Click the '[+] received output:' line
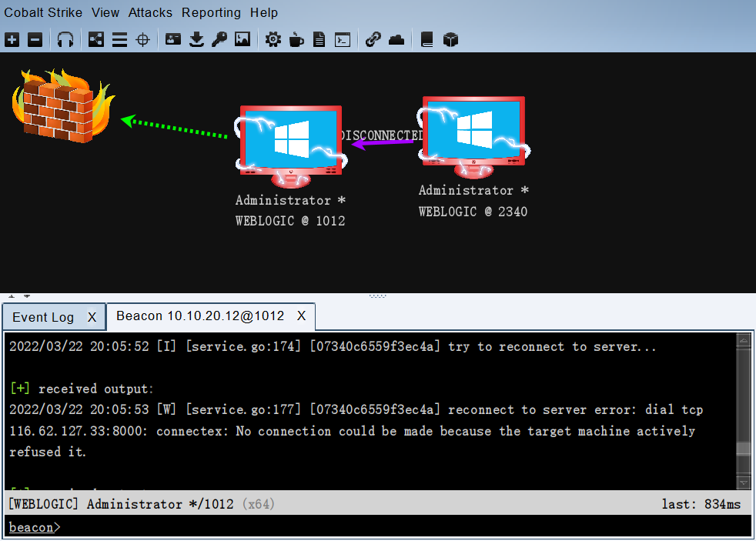 click(x=82, y=389)
